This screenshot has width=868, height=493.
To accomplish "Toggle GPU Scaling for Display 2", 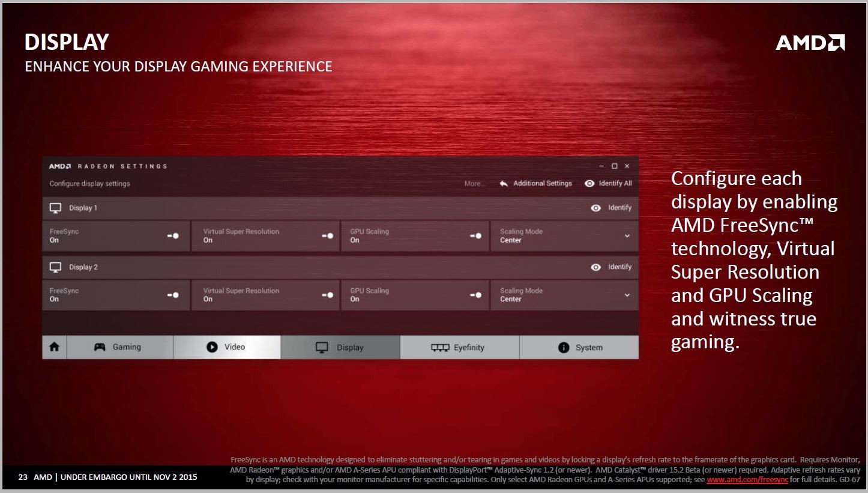I will (x=475, y=295).
